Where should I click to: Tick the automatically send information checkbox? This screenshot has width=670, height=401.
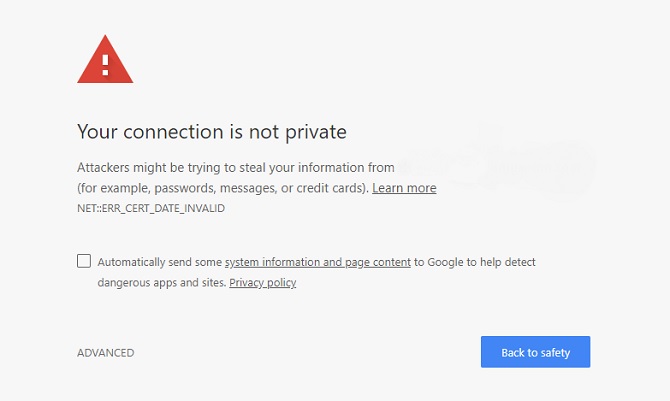coord(84,262)
